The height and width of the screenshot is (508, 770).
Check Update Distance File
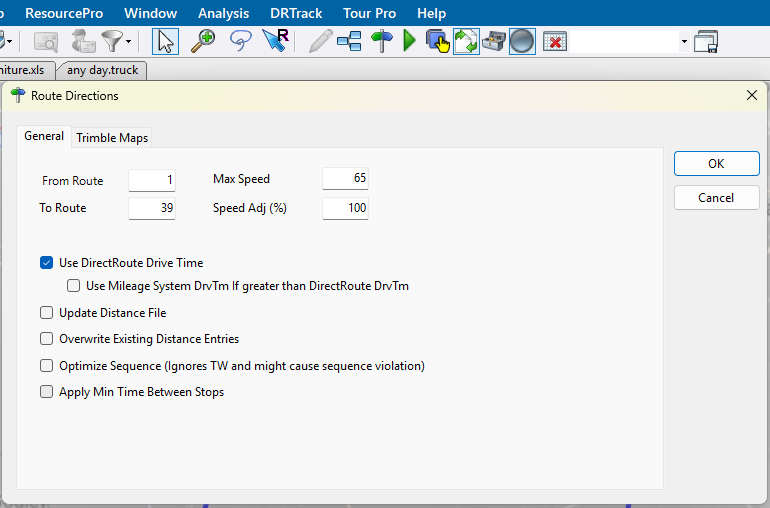(x=46, y=313)
